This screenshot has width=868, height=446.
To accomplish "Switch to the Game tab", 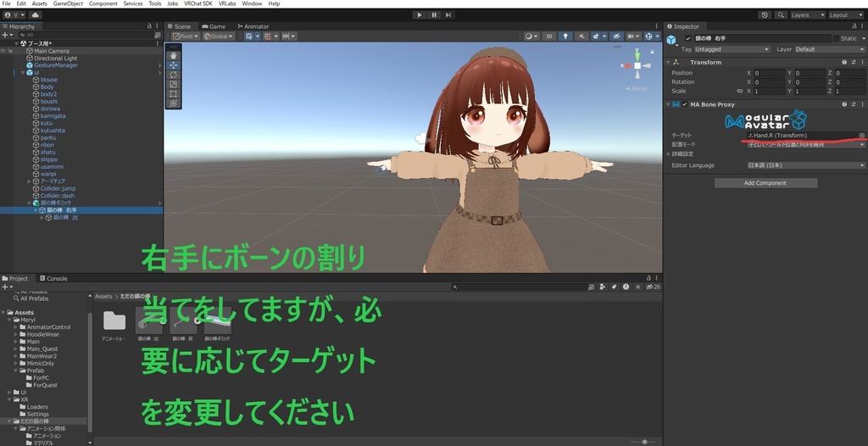I will pos(214,26).
